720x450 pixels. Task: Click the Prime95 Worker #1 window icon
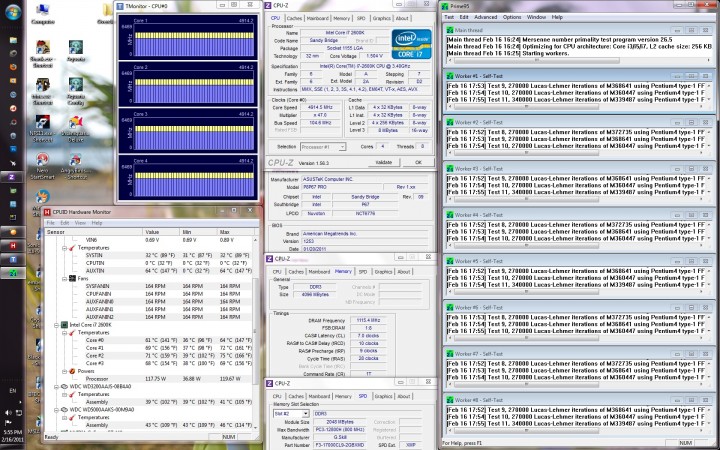pyautogui.click(x=450, y=76)
